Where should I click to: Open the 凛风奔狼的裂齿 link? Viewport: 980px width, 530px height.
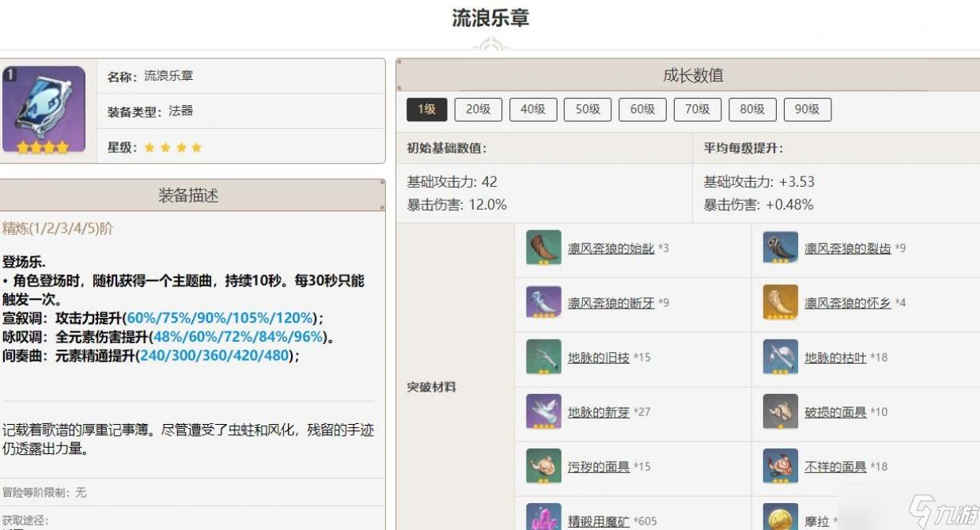(848, 248)
